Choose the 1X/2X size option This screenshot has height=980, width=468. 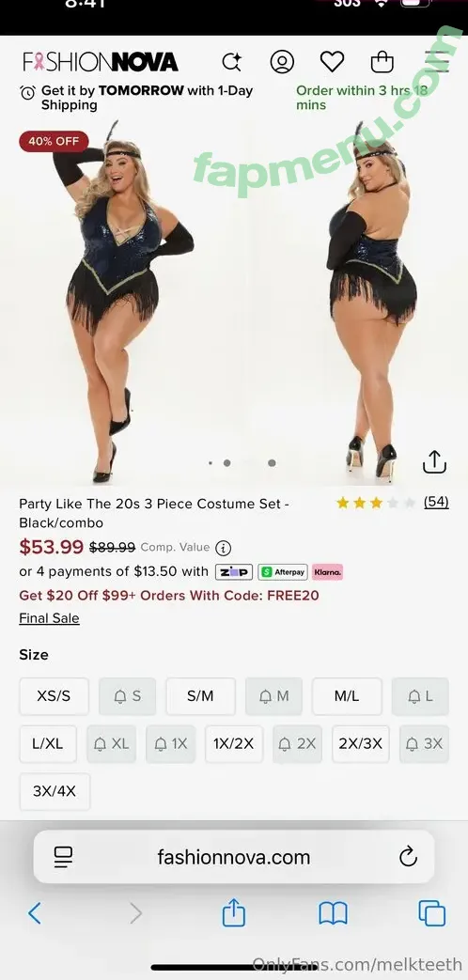point(234,744)
